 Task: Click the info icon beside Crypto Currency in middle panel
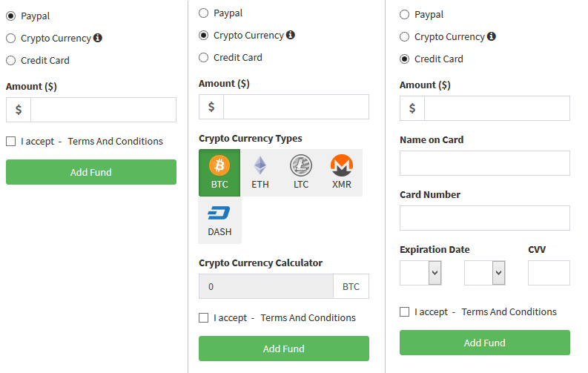click(291, 35)
